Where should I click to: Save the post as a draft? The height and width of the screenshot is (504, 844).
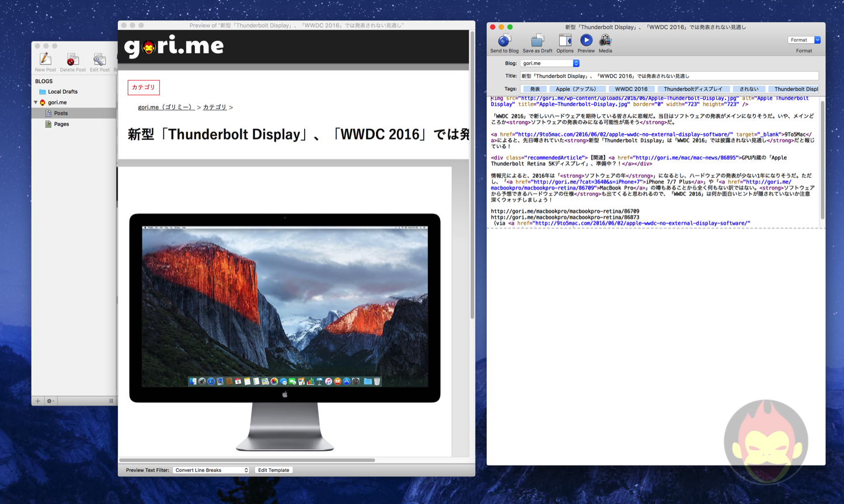[x=537, y=41]
